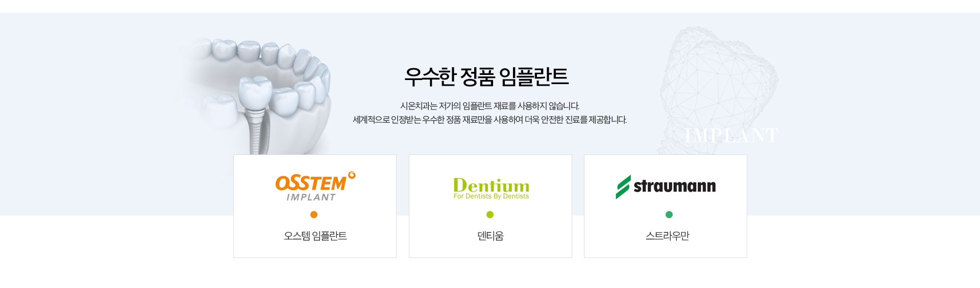Open the 스트라우만 label

click(x=668, y=236)
